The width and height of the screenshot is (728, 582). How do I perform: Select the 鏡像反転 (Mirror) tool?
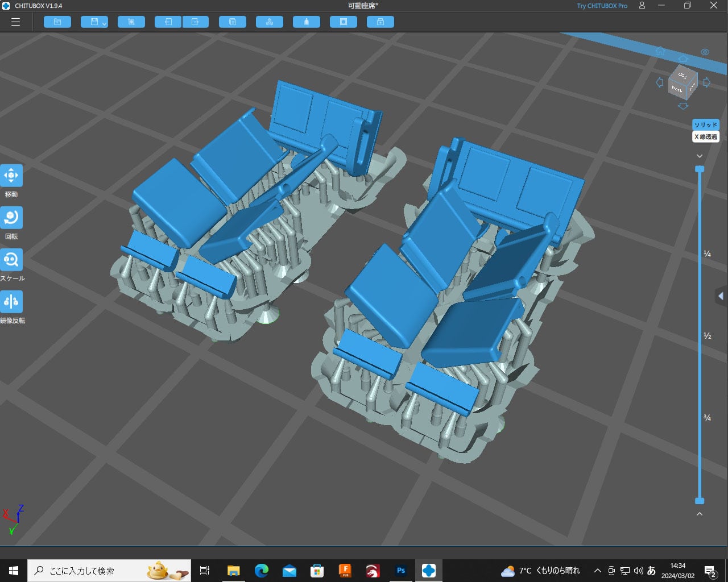coord(11,302)
